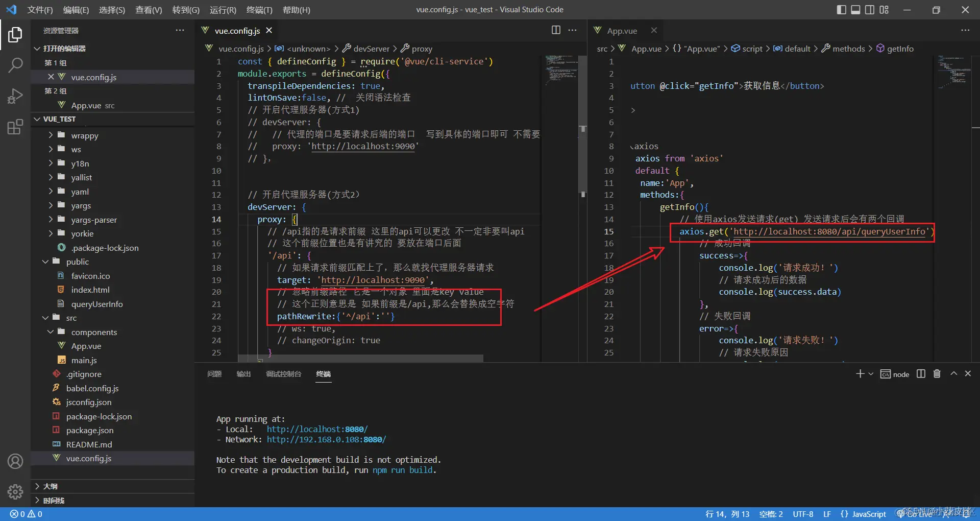Collapse the public folder

click(78, 262)
